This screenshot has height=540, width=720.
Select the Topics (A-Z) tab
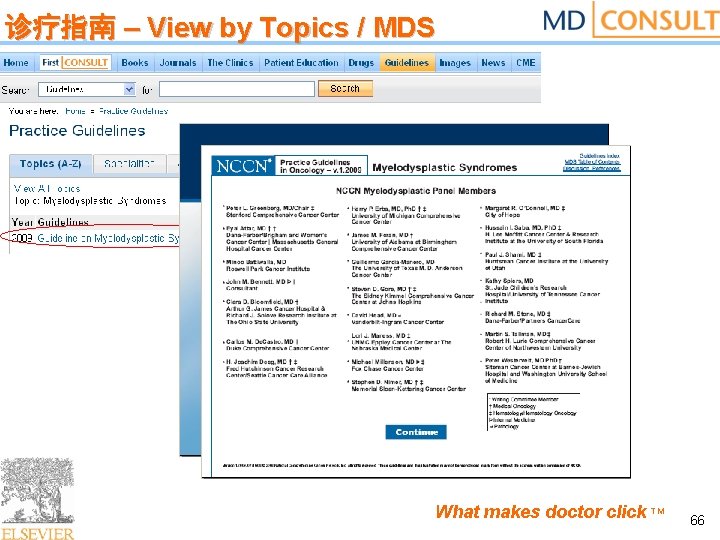[x=50, y=164]
